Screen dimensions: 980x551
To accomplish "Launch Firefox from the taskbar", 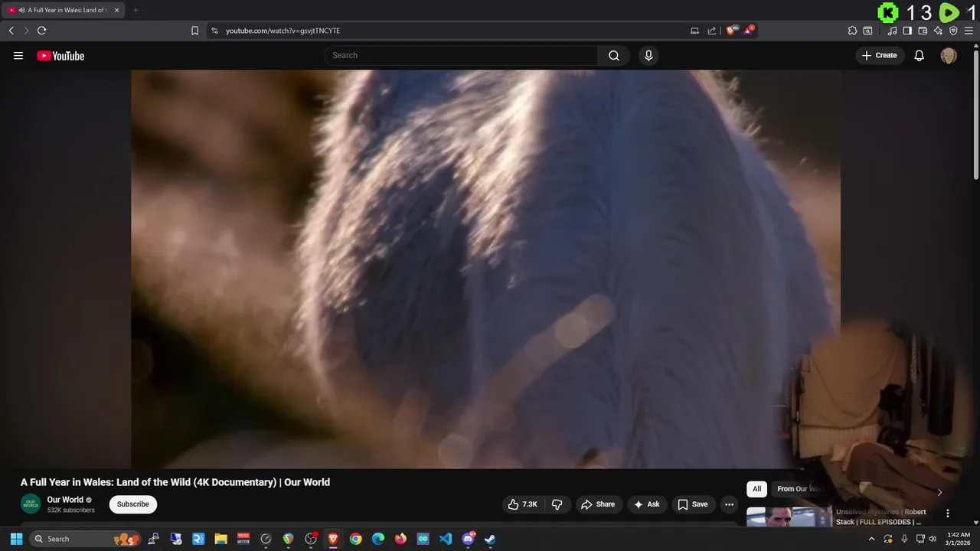I will (400, 539).
